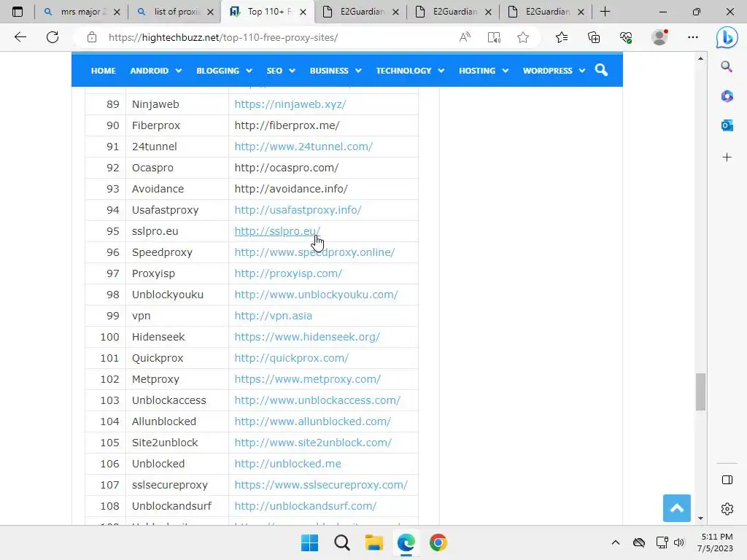Open Outlook in the sidebar
747x560 pixels.
(727, 125)
